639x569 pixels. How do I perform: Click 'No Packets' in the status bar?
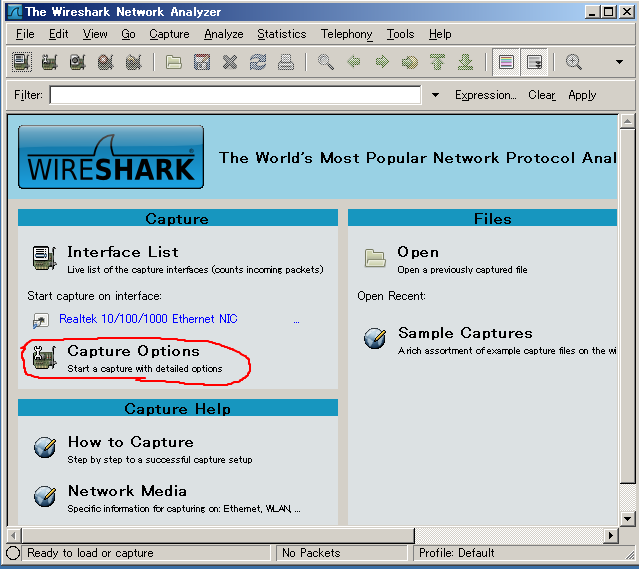[x=311, y=553]
